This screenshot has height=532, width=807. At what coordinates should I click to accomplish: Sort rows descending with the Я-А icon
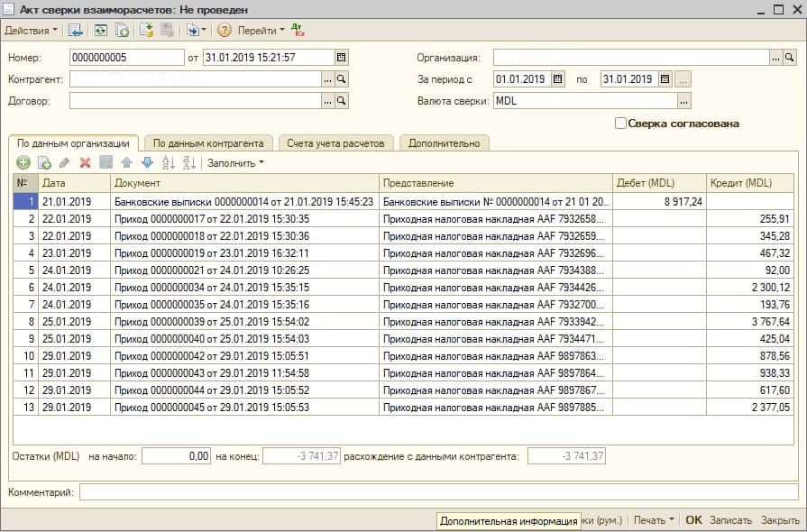point(188,163)
